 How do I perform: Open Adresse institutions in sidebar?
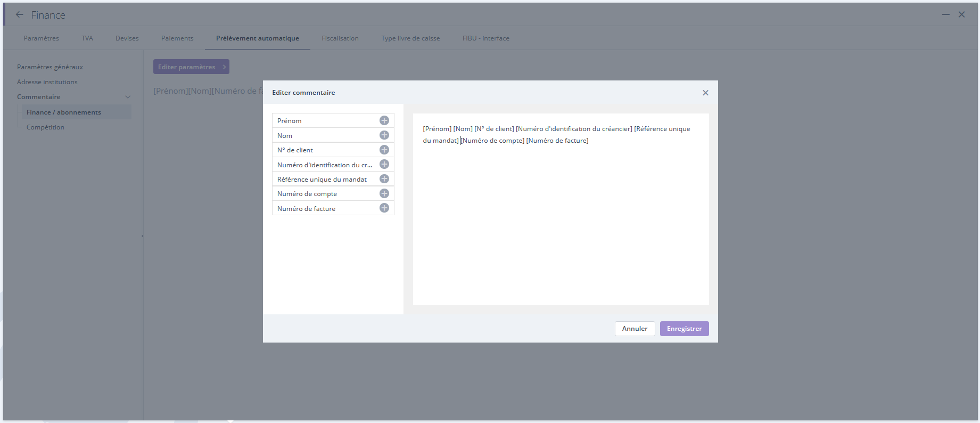[47, 82]
